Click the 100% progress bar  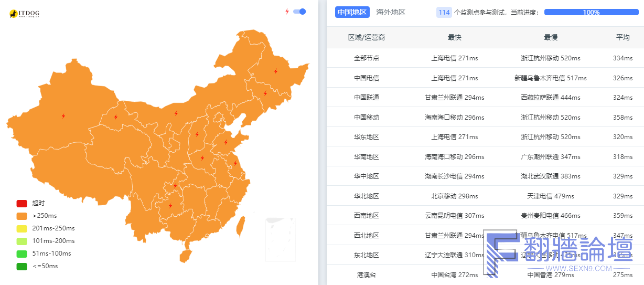591,12
